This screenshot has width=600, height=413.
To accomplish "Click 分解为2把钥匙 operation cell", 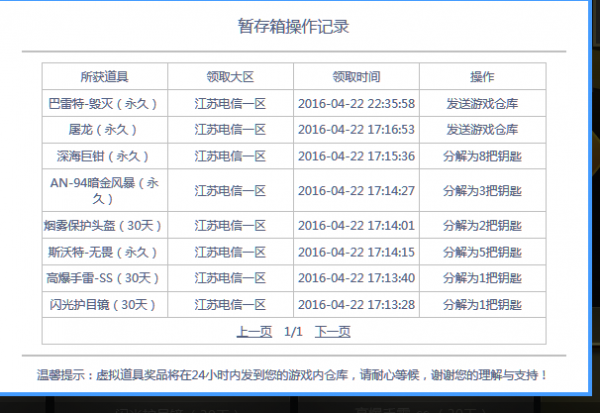I will pos(482,225).
